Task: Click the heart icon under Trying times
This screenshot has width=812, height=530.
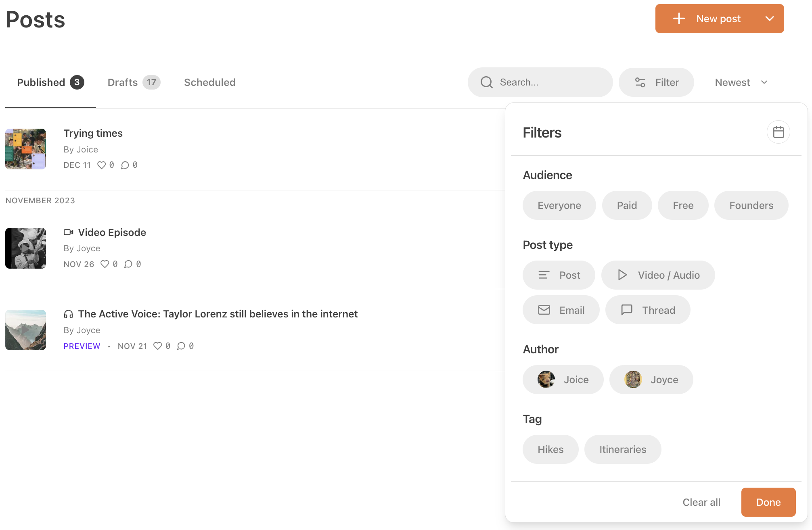Action: tap(101, 165)
